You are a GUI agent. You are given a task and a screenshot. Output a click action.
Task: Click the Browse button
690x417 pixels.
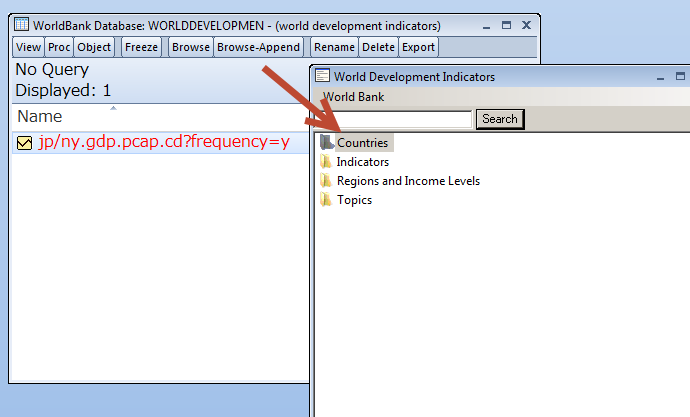pos(191,47)
